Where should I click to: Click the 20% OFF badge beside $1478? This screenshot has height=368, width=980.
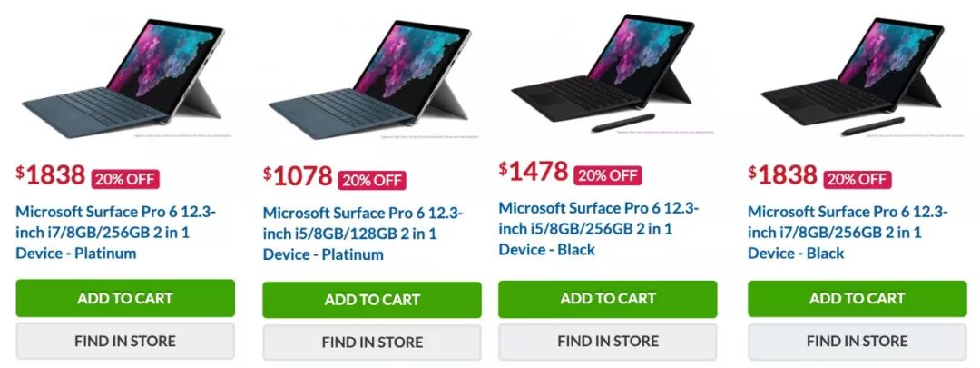[x=608, y=175]
